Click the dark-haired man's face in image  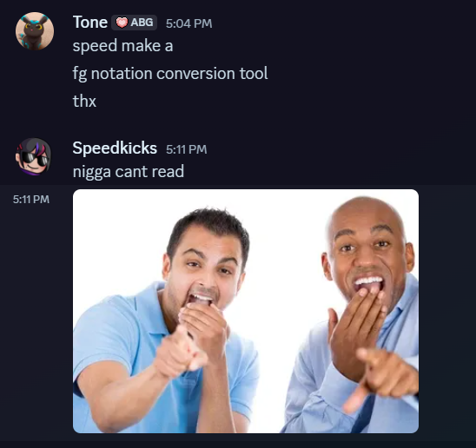pos(207,267)
